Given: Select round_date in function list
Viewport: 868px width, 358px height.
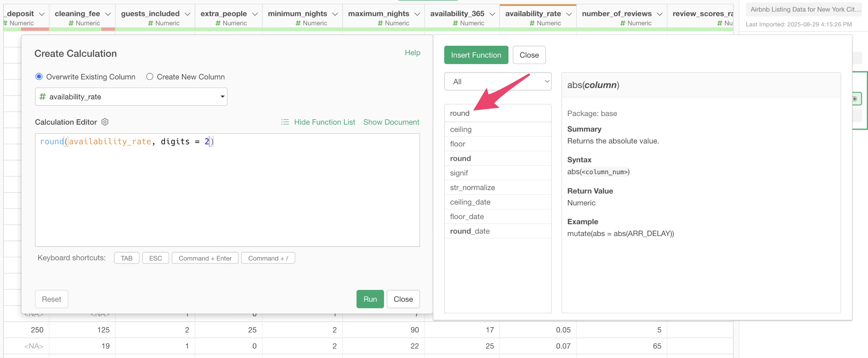Looking at the screenshot, I should (x=497, y=231).
